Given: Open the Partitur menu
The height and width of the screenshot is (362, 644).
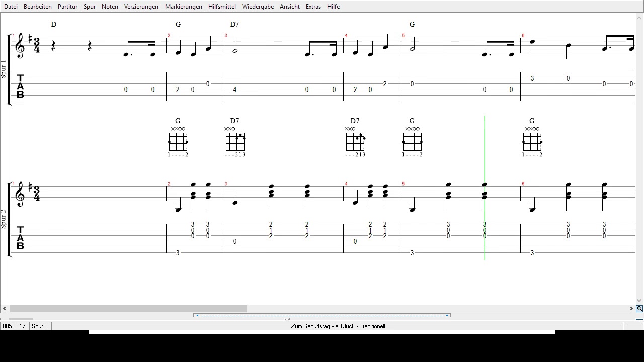Looking at the screenshot, I should [67, 7].
